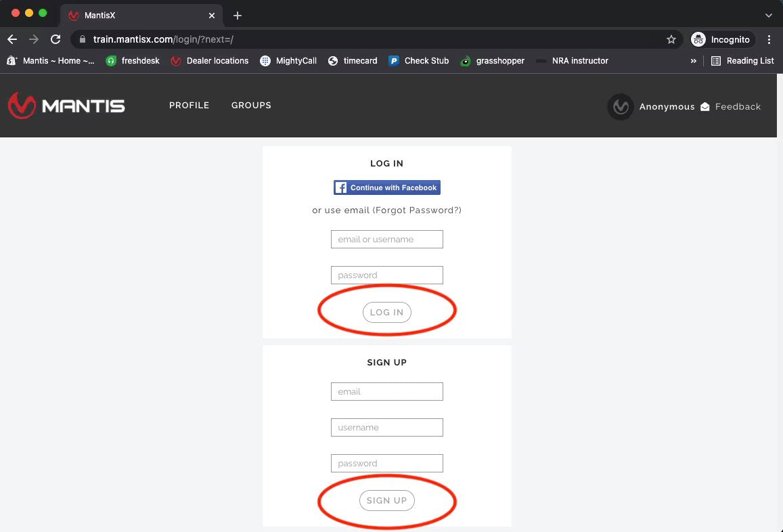Screen dimensions: 783x532
Task: Focus the email or username login field
Action: (386, 240)
